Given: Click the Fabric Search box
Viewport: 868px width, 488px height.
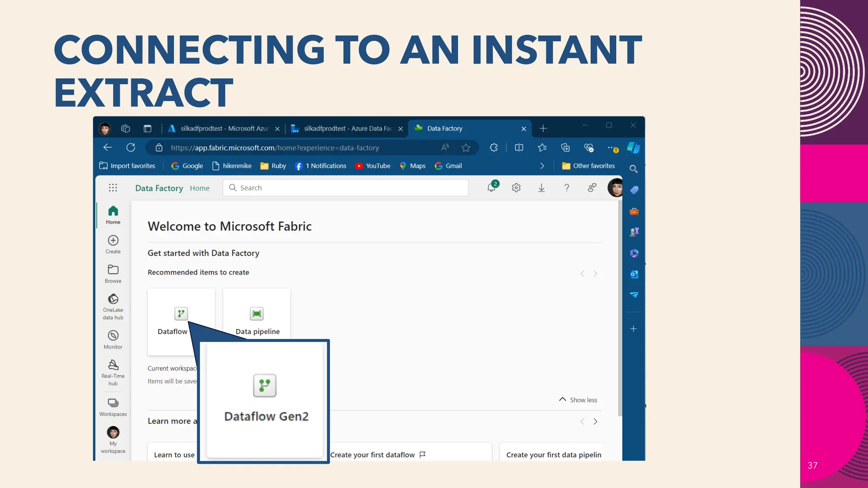Looking at the screenshot, I should pos(345,188).
